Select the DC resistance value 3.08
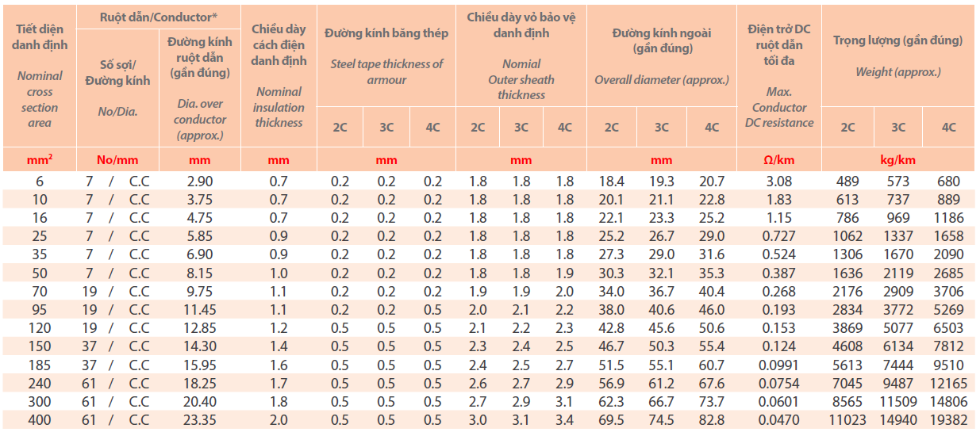This screenshot has width=980, height=432. [x=779, y=182]
